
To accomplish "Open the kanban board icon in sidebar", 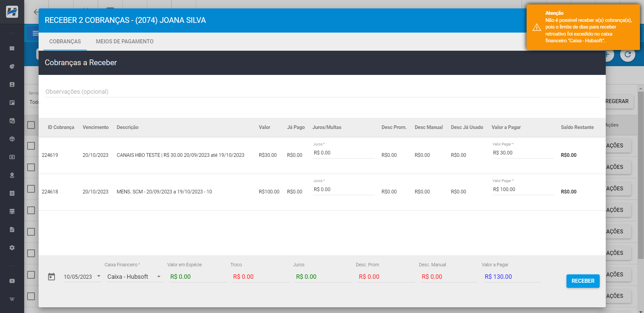I will tap(12, 103).
